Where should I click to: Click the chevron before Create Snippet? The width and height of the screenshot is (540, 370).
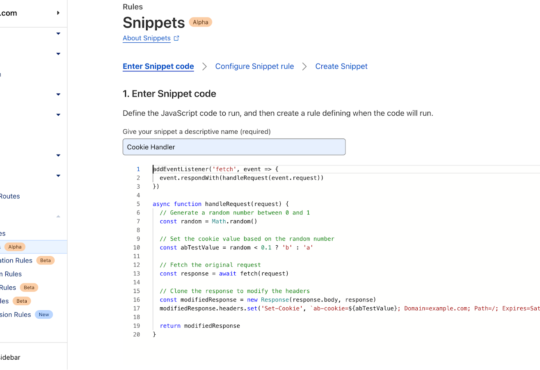click(304, 66)
